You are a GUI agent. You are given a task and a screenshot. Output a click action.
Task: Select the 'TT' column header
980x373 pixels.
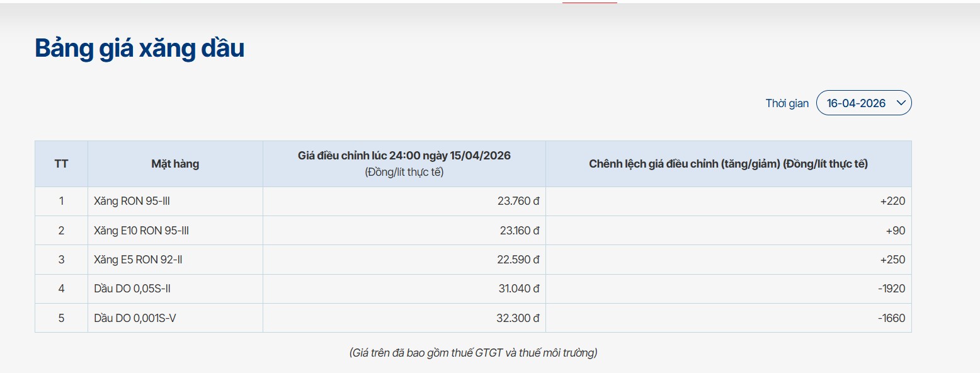pyautogui.click(x=61, y=164)
